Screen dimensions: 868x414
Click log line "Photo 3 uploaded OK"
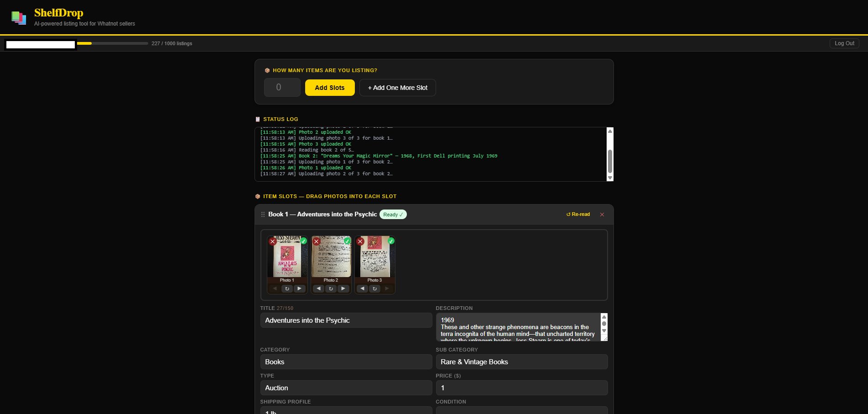(x=306, y=144)
